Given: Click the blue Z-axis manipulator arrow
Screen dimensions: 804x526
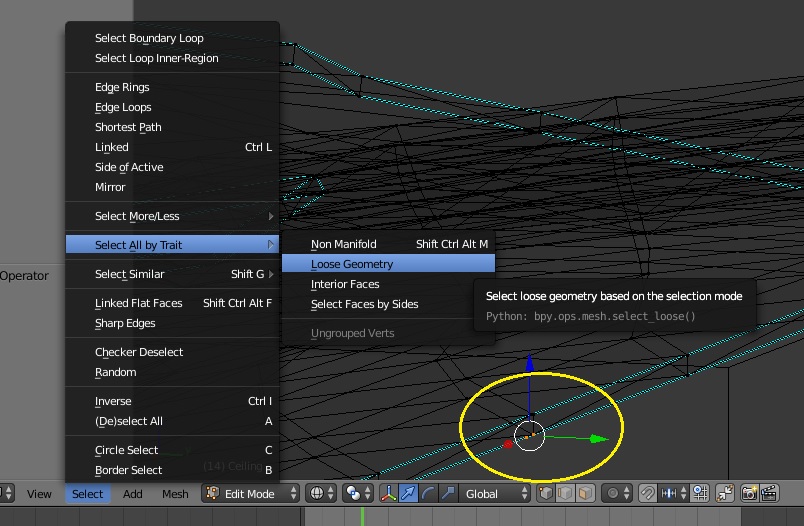Looking at the screenshot, I should 530,363.
